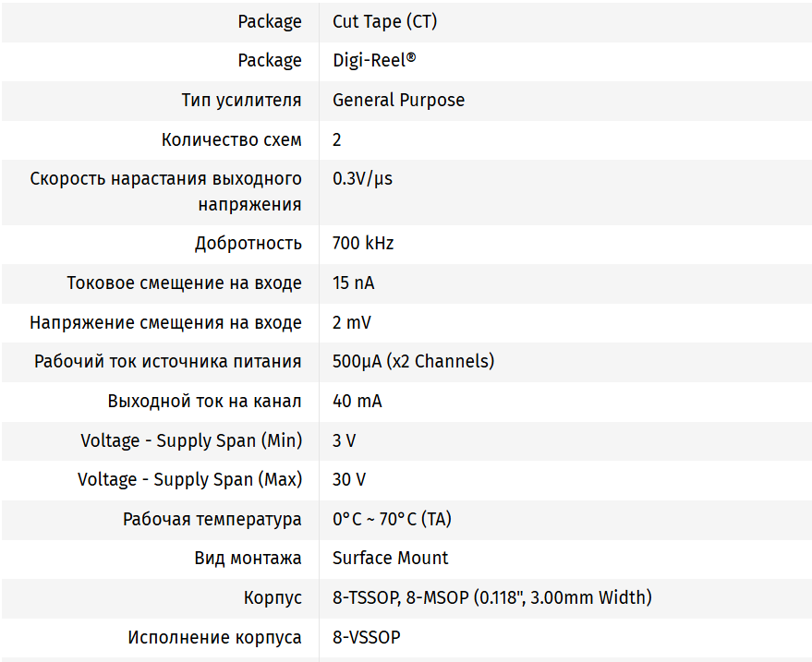The height and width of the screenshot is (662, 812).
Task: Click the "Cut Tape (CT)" package value
Action: (x=384, y=21)
